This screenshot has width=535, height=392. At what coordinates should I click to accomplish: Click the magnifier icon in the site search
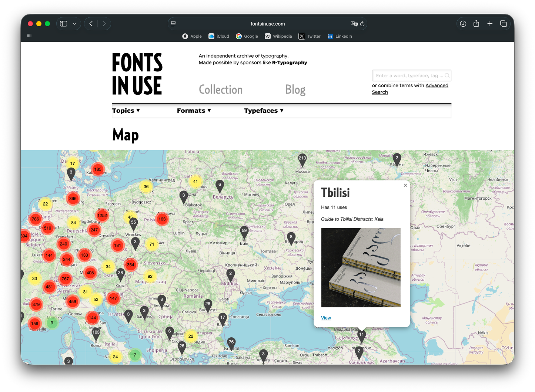pos(447,75)
